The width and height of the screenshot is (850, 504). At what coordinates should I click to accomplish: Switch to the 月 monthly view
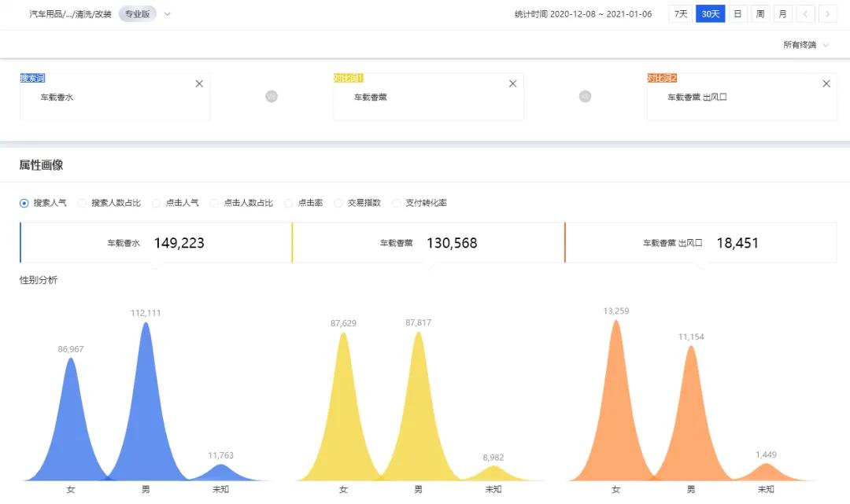pyautogui.click(x=782, y=13)
